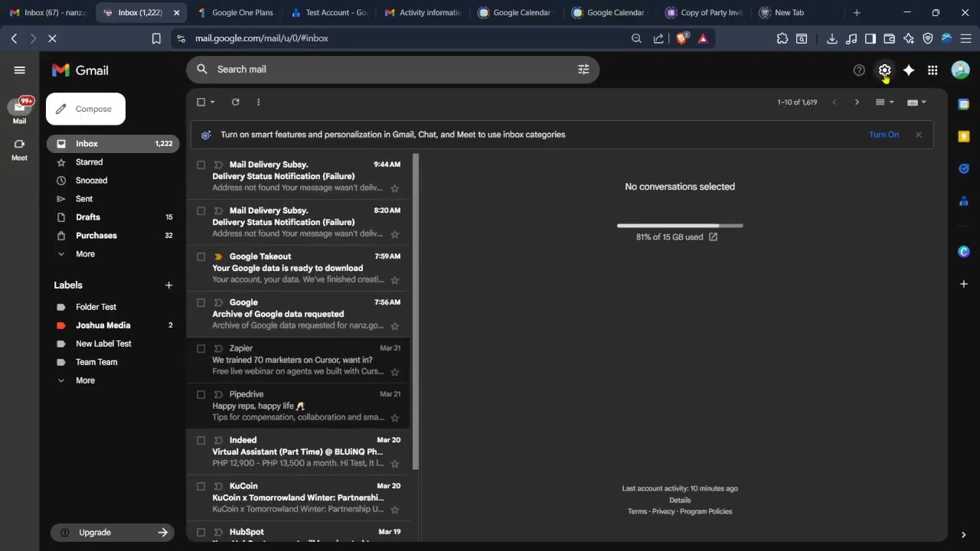980x551 pixels.
Task: Open Gemini sparkle assistant
Action: pyautogui.click(x=909, y=70)
